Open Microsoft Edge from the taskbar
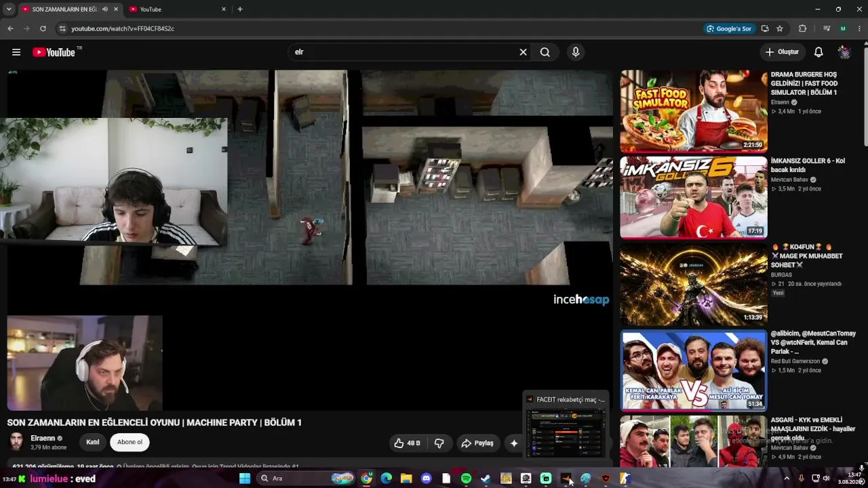Viewport: 868px width, 488px height. (x=387, y=479)
